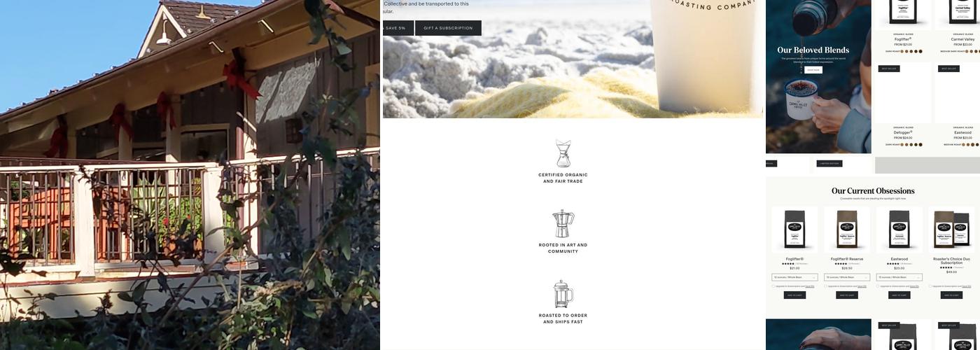This screenshot has width=980, height=350.
Task: Click the moka pot icon above Rooted in Art
Action: (x=563, y=224)
